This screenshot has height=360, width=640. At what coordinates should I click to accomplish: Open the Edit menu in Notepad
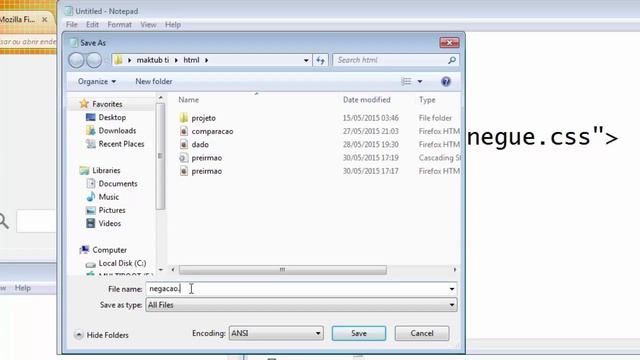[92, 25]
